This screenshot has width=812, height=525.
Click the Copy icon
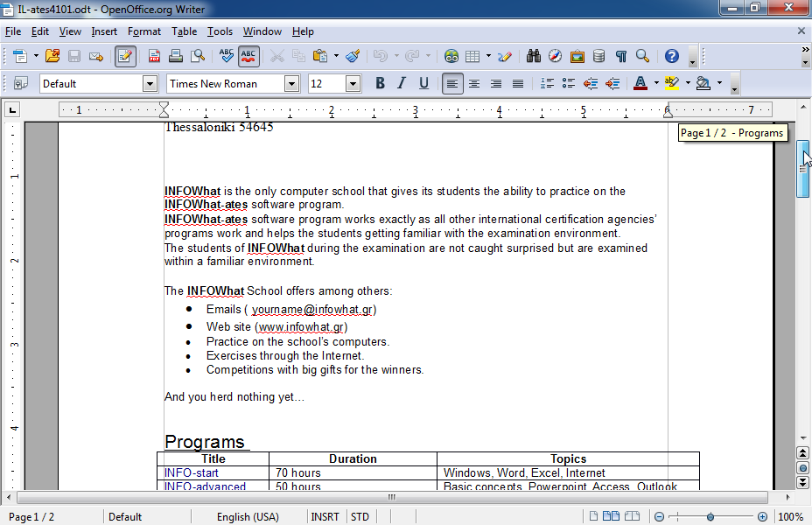[298, 56]
